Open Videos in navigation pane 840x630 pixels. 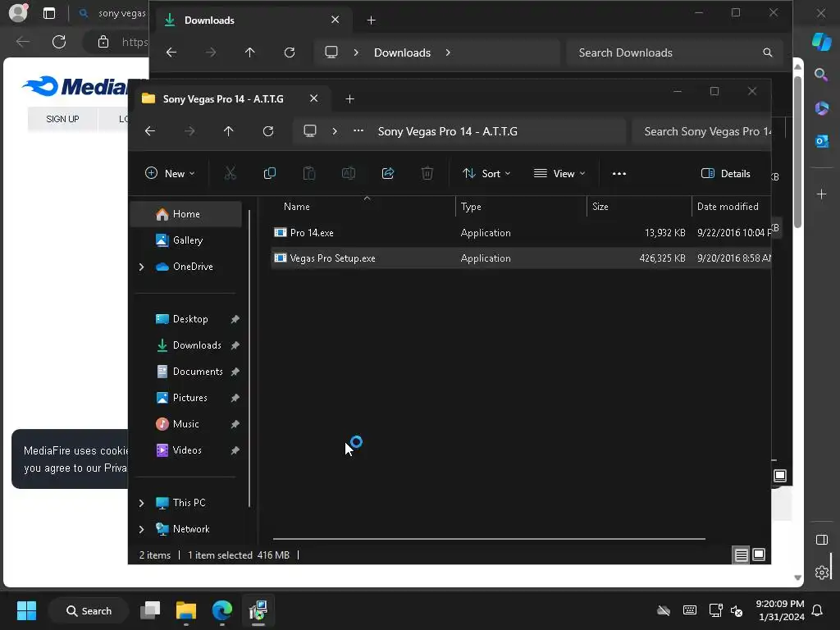click(x=187, y=450)
